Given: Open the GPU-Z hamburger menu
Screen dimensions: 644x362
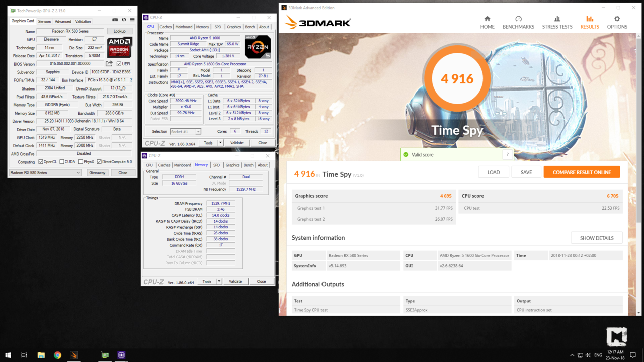Looking at the screenshot, I should (x=132, y=20).
